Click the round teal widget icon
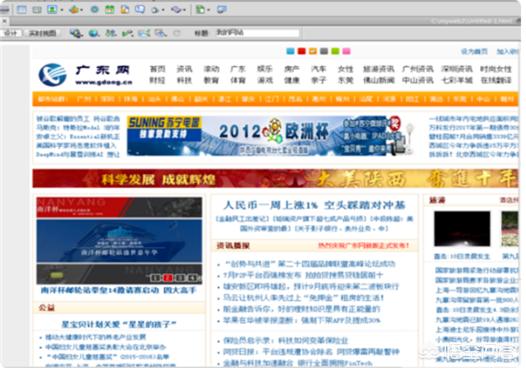 [95, 9]
